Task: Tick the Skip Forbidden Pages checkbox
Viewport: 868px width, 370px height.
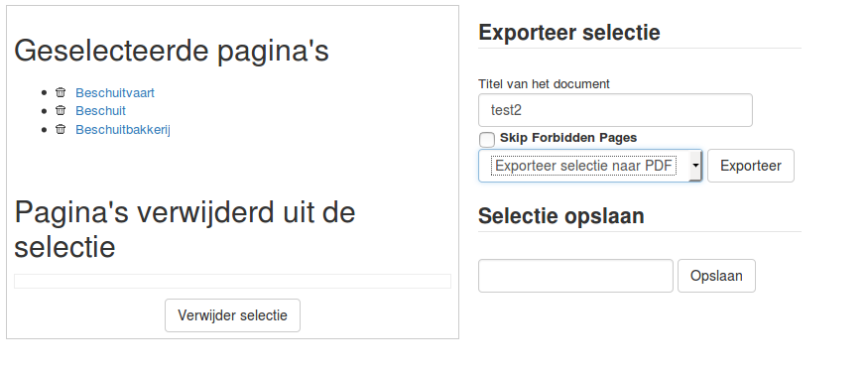Action: 487,140
